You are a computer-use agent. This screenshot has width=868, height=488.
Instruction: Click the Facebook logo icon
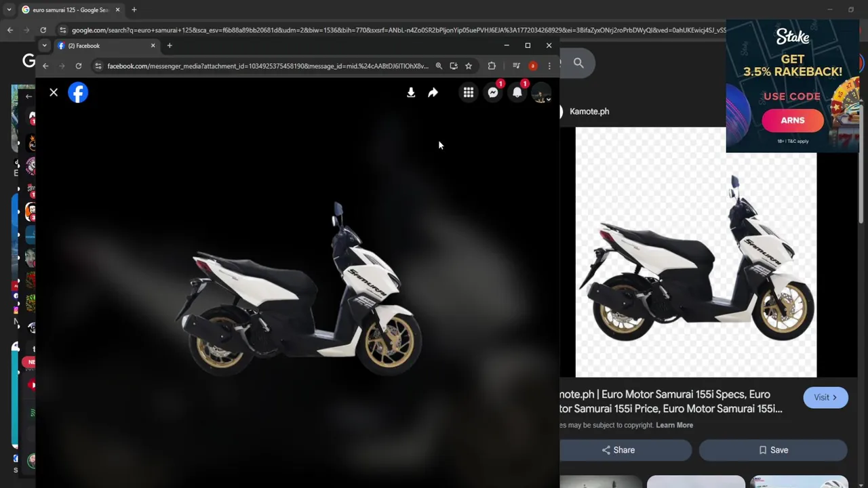click(x=78, y=92)
